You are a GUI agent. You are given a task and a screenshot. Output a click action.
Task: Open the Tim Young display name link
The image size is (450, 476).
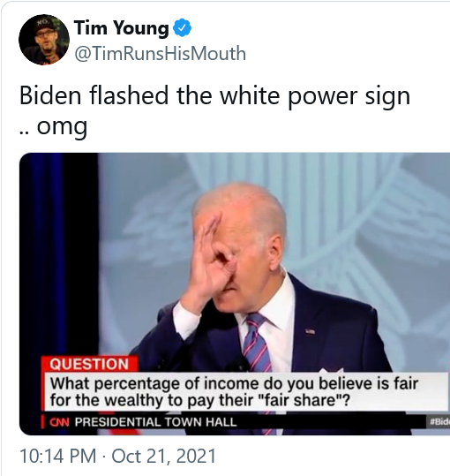click(x=121, y=28)
